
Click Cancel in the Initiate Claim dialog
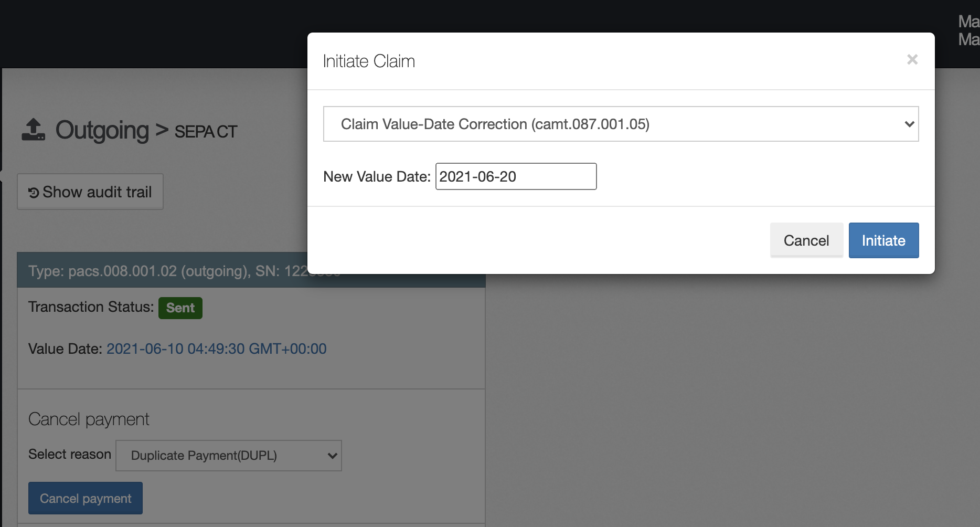[806, 240]
